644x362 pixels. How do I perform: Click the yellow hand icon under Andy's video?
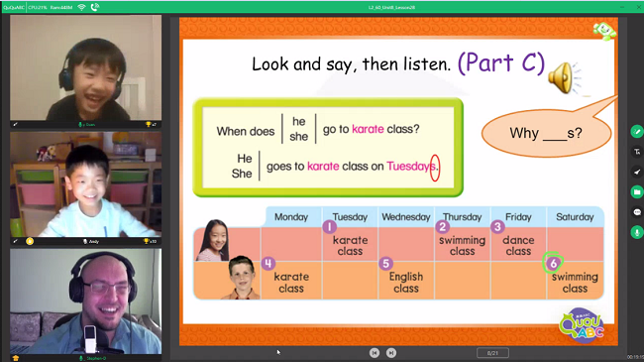pos(30,241)
